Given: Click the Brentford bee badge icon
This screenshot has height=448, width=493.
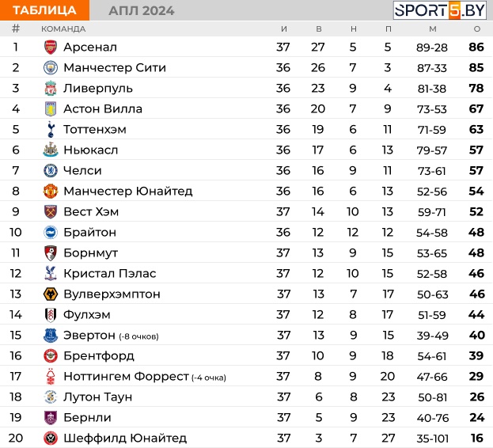Looking at the screenshot, I should [51, 355].
